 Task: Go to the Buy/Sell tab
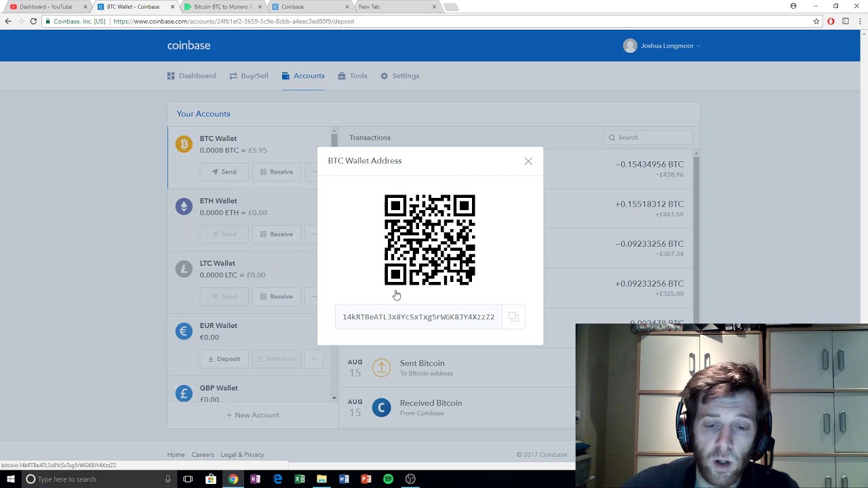(249, 76)
